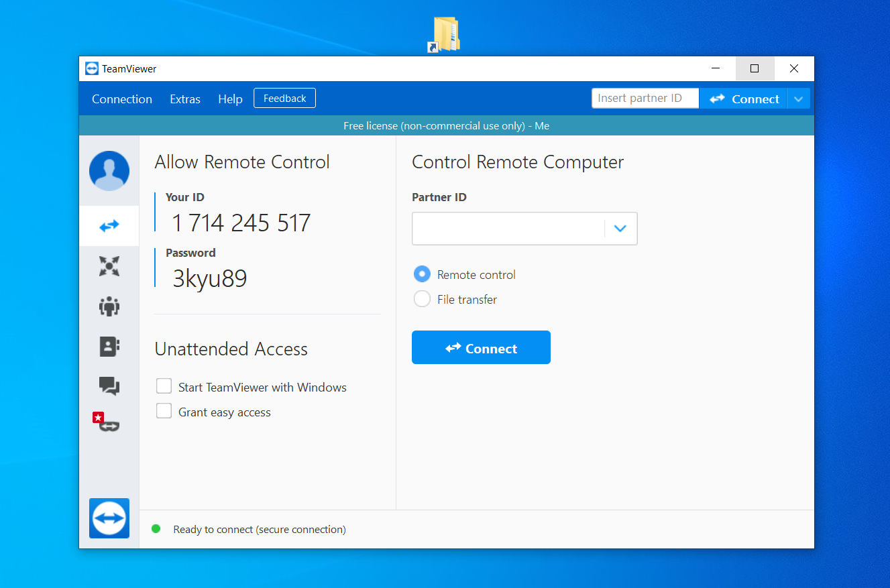The height and width of the screenshot is (588, 890).
Task: Click the ID number 1 714 245 517
Action: point(241,223)
